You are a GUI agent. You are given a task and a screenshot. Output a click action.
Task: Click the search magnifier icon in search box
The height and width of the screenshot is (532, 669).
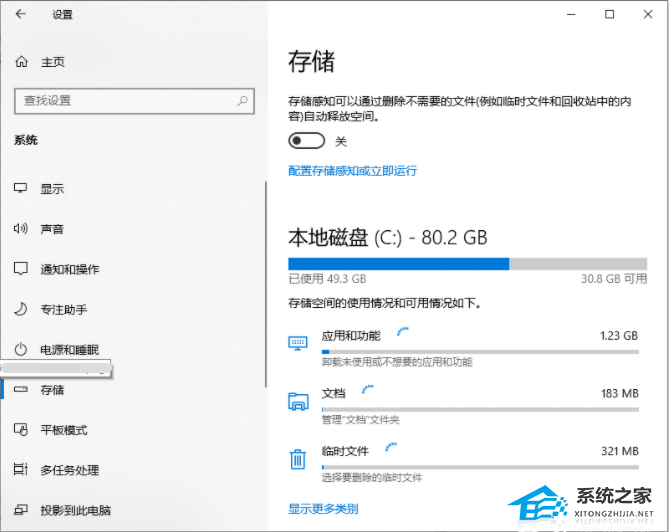(x=241, y=101)
